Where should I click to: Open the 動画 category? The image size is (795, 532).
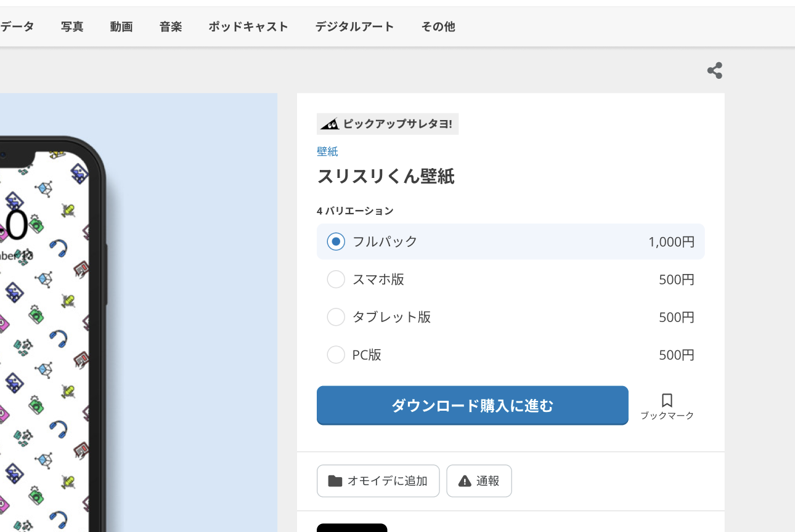click(x=121, y=26)
